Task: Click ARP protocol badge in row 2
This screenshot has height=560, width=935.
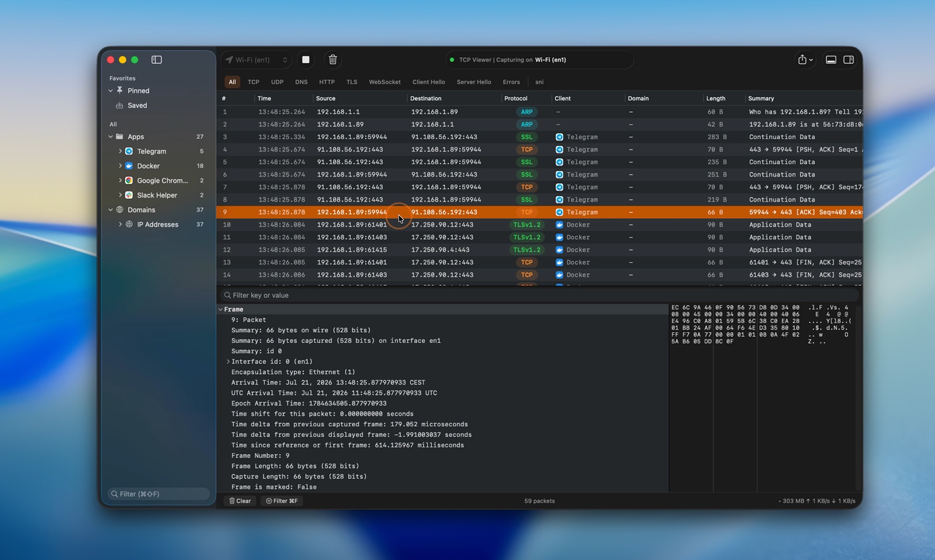Action: pyautogui.click(x=527, y=124)
